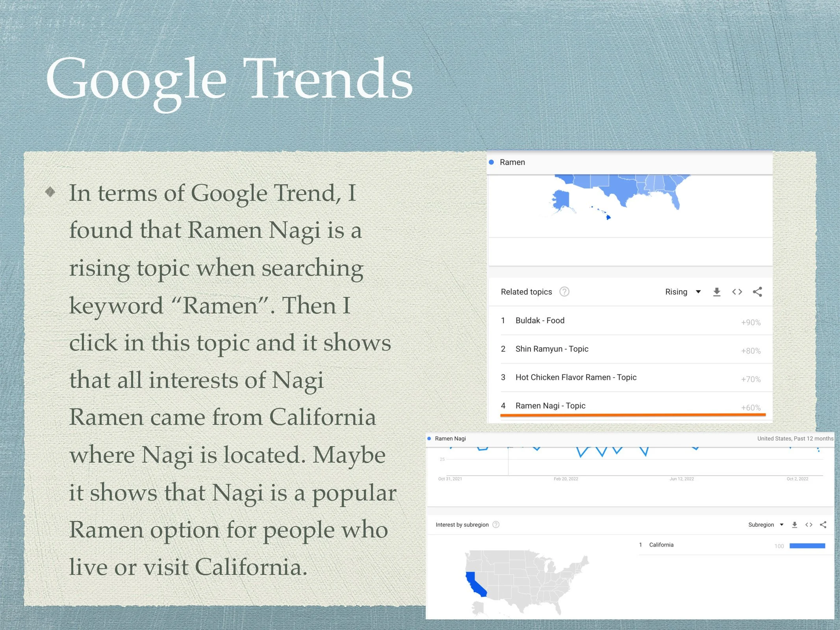Click Hawaii on the Ramen interest map

[x=608, y=217]
